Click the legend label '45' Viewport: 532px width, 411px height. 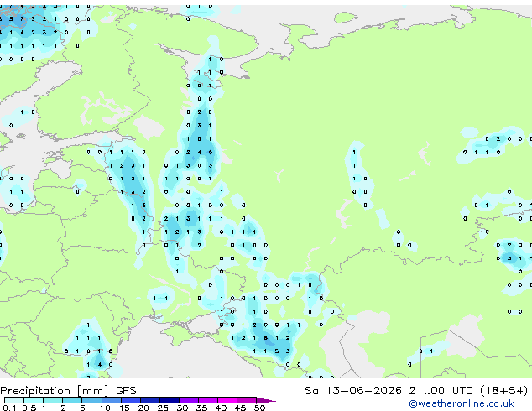point(240,408)
